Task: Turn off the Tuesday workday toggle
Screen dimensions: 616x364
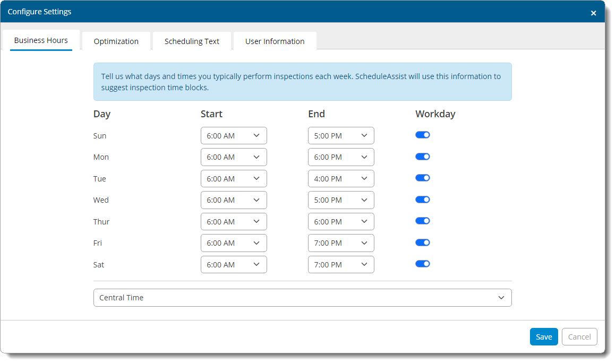Action: (422, 178)
